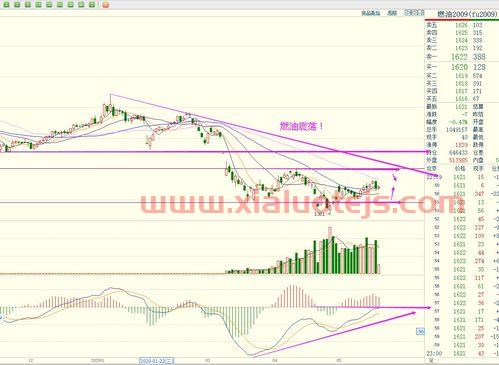Click the orange icon in the top toolbar
The height and width of the screenshot is (365, 499).
(106, 5)
